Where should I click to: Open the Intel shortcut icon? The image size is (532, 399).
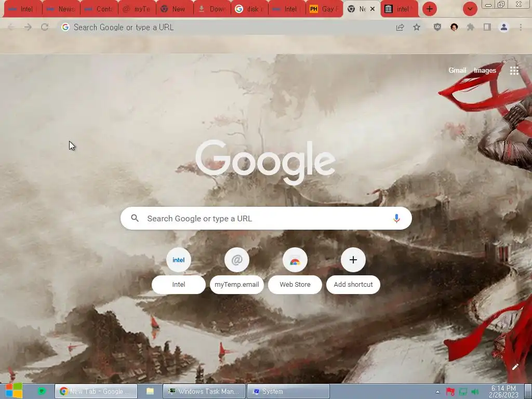click(179, 260)
